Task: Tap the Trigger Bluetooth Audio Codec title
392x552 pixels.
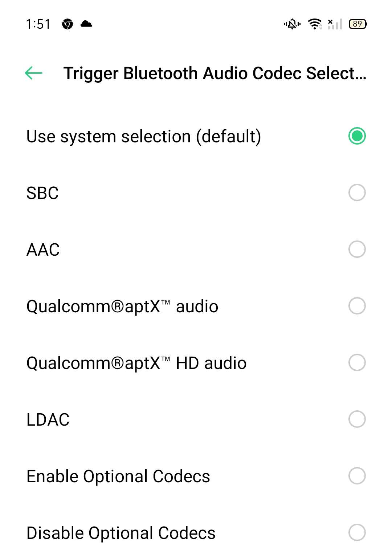Action: pyautogui.click(x=215, y=73)
